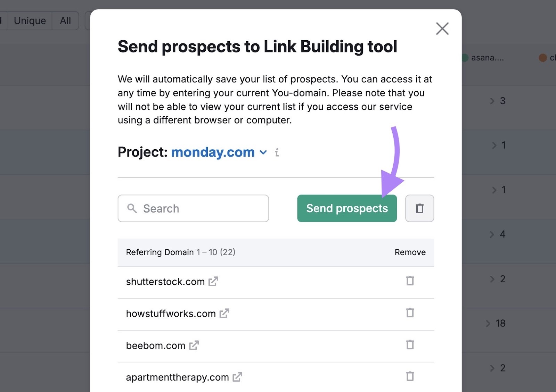This screenshot has height=392, width=556.
Task: Click the Send prospects button
Action: pos(346,208)
